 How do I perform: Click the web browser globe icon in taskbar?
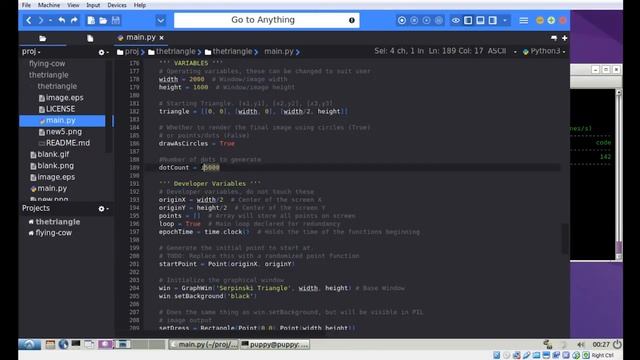(63, 344)
